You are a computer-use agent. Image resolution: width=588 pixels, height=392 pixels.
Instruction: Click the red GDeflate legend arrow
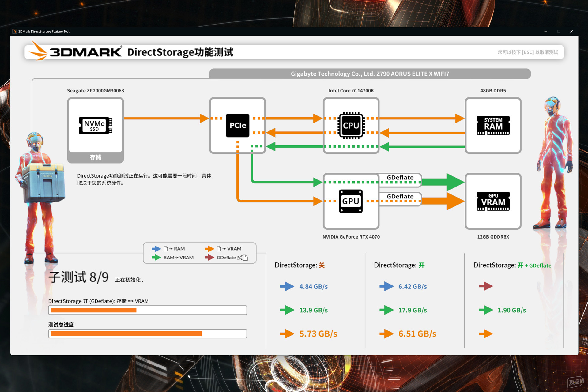tap(209, 258)
